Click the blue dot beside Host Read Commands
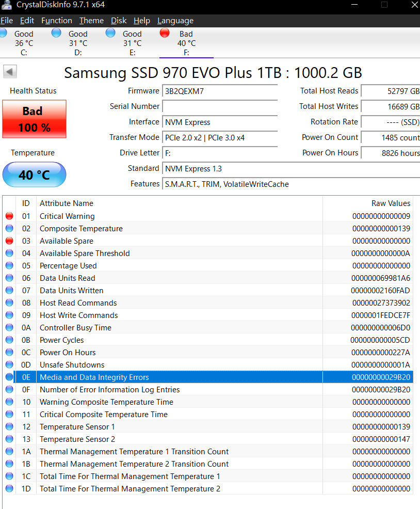This screenshot has width=420, height=509. point(9,303)
